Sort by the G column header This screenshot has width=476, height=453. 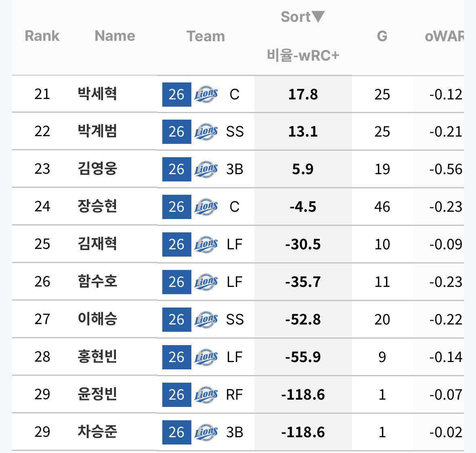point(382,36)
